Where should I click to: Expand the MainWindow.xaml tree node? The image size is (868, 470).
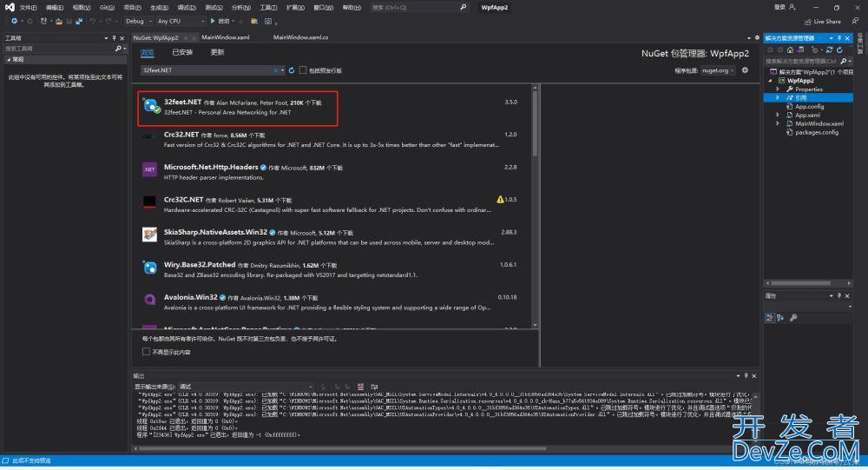pos(778,123)
